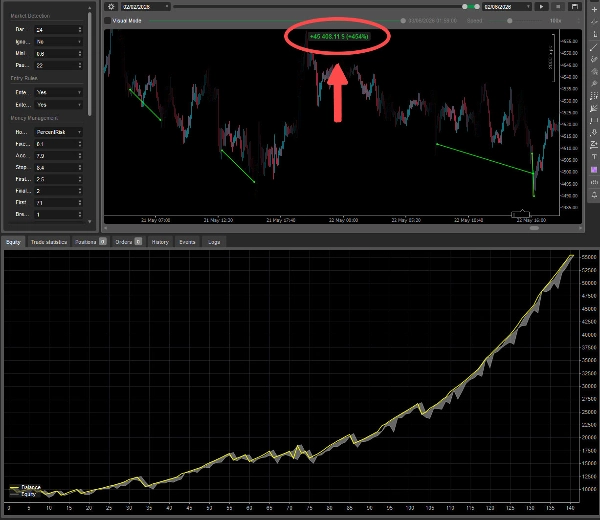The image size is (600, 520).
Task: Click the green net profit label on chart
Action: coord(339,36)
